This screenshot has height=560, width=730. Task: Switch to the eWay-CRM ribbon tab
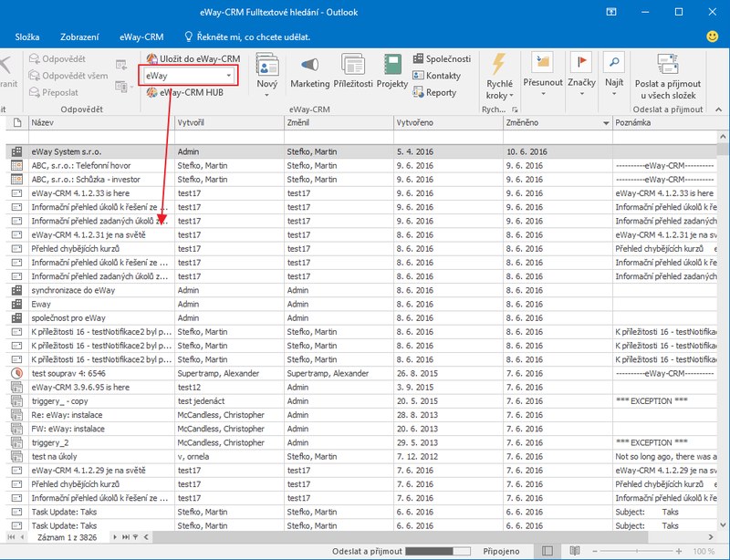[141, 37]
